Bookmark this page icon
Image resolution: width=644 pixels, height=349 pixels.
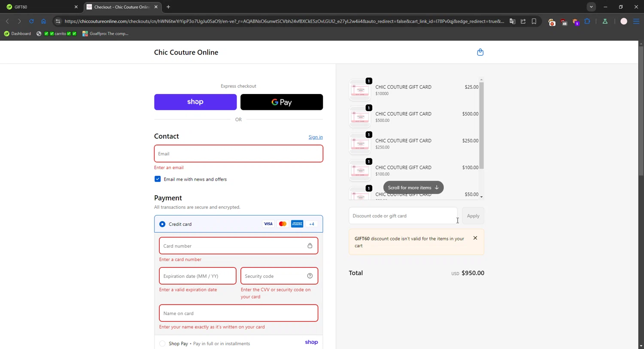(x=534, y=21)
